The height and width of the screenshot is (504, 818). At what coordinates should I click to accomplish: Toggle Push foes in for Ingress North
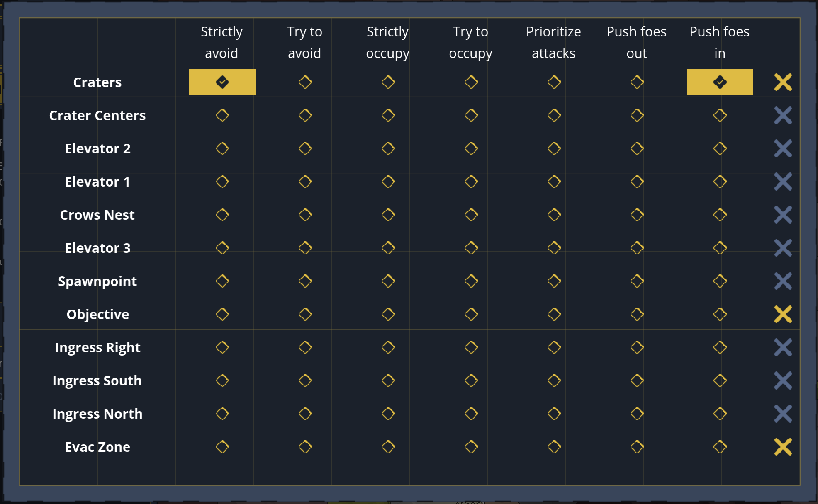click(x=720, y=414)
